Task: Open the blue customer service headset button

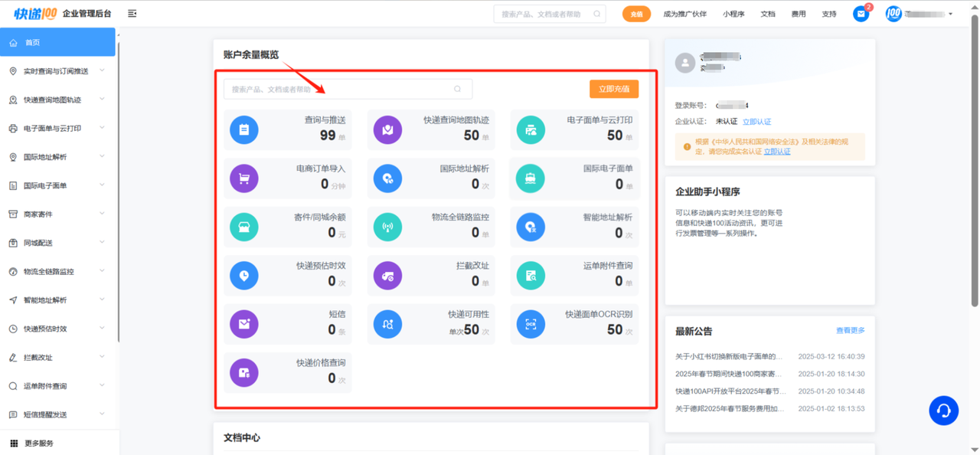Action: [944, 411]
